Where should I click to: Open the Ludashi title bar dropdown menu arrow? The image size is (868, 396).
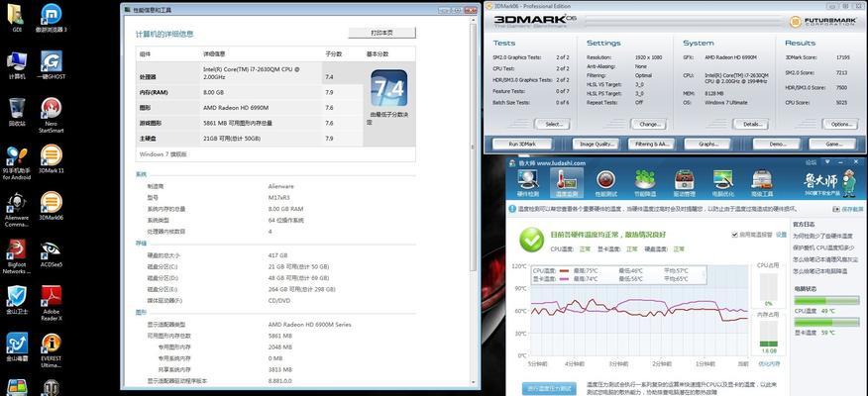(x=826, y=162)
